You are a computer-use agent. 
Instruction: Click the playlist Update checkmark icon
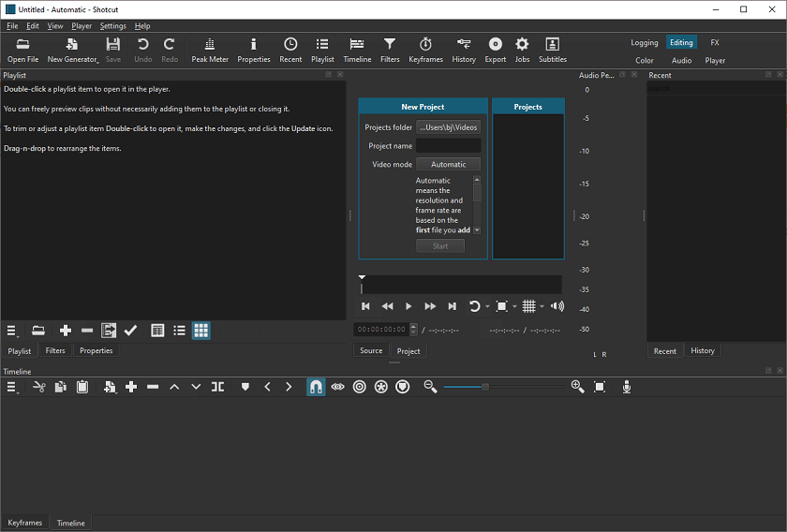coord(130,331)
